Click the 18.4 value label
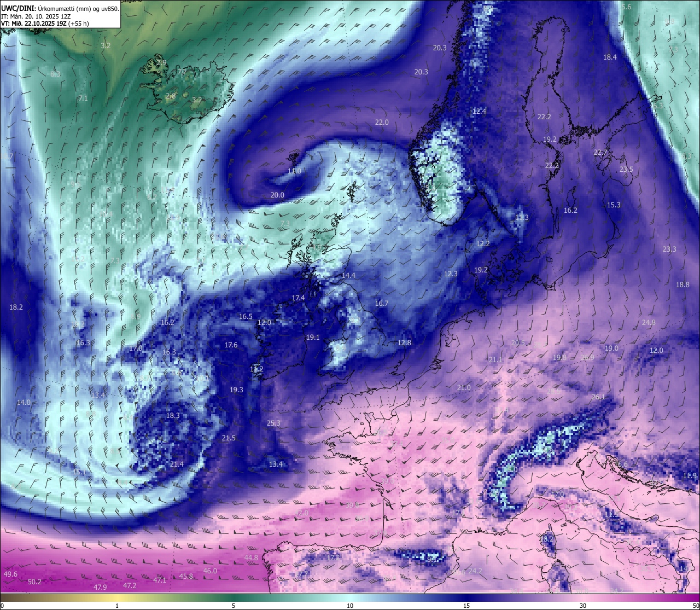Screen dimensions: 700x610 coord(610,57)
